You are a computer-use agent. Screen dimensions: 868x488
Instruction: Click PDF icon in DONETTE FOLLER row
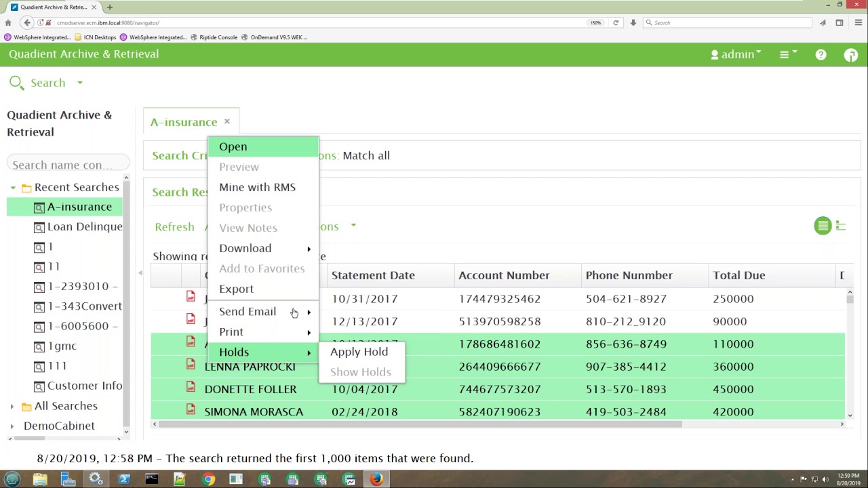pyautogui.click(x=191, y=387)
